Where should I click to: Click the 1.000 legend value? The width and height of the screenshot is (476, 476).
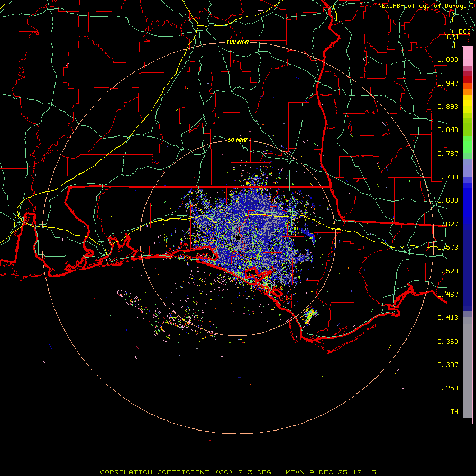[448, 59]
